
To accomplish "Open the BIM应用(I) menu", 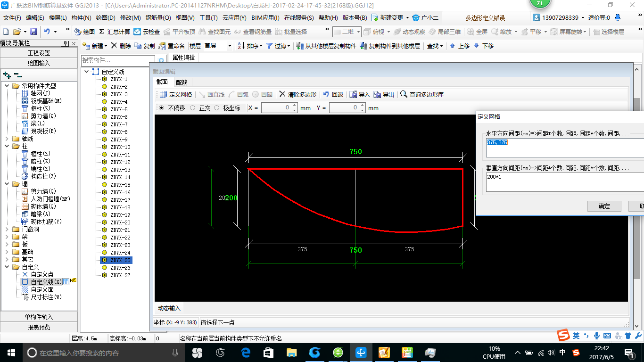I will click(265, 18).
